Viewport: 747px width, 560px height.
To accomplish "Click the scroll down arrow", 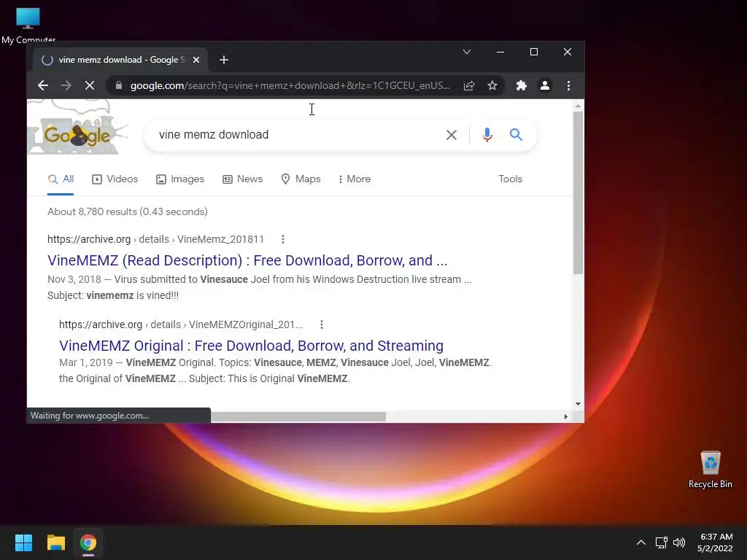I will pos(578,404).
